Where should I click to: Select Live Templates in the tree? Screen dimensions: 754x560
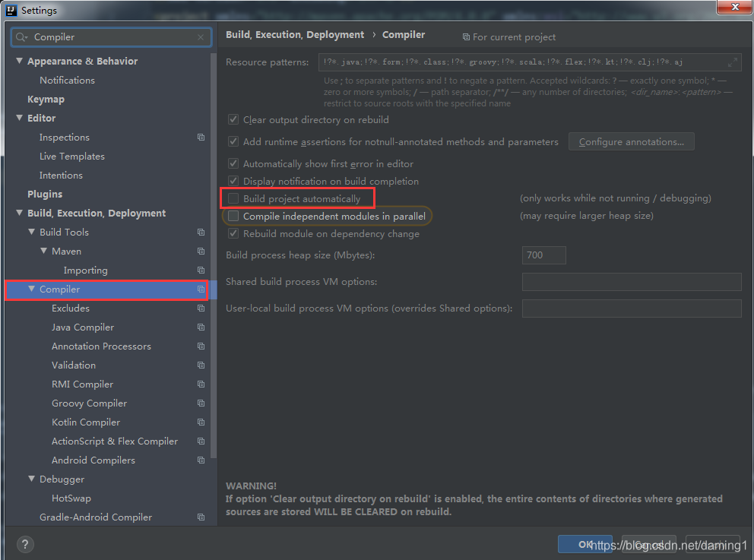(71, 157)
